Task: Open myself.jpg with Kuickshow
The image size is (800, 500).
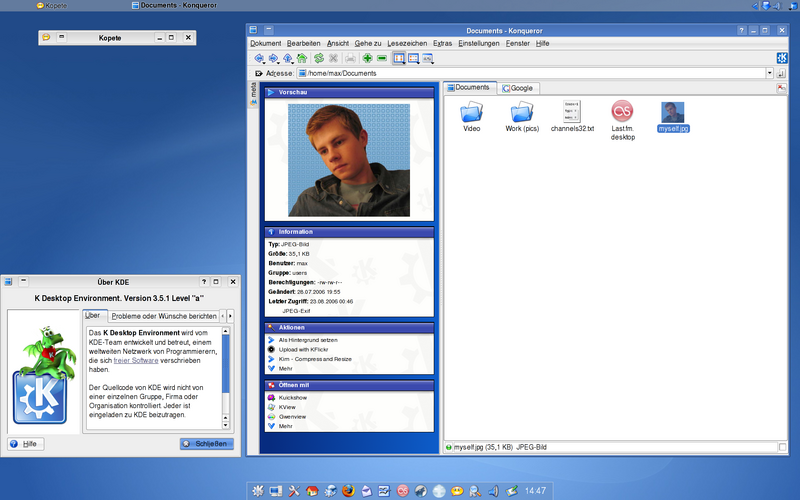Action: pyautogui.click(x=292, y=397)
